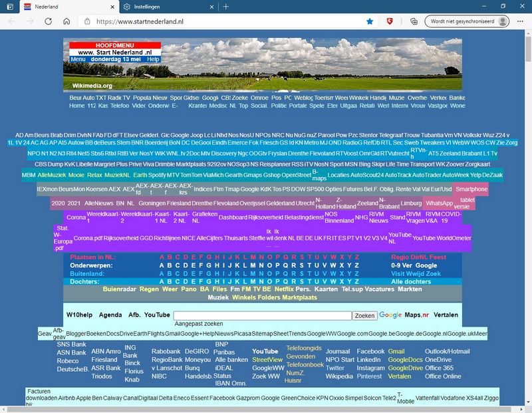Open the StreetView link
This screenshot has height=413, width=532.
click(267, 360)
